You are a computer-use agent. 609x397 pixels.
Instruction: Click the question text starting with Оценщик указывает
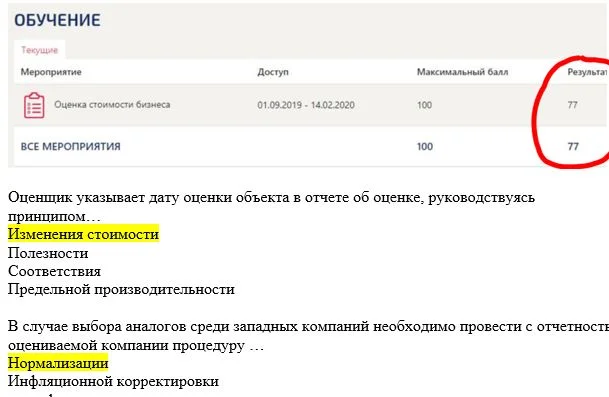271,207
